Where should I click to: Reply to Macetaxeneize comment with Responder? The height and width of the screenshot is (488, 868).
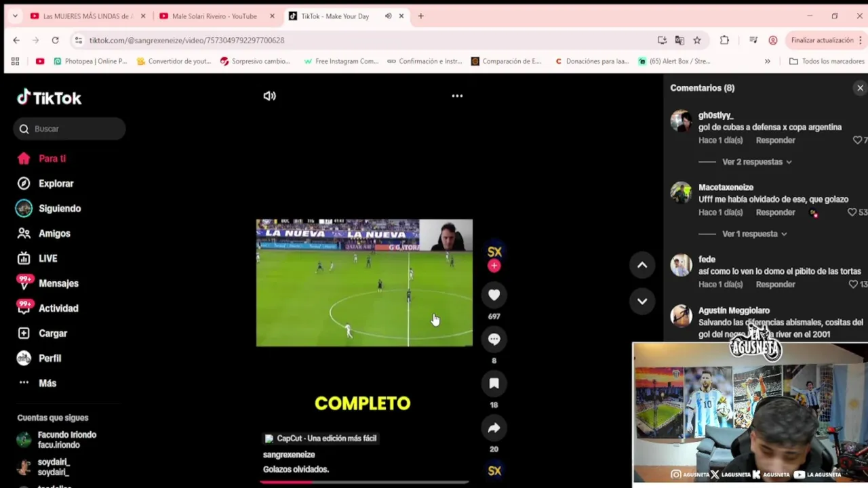pyautogui.click(x=775, y=212)
